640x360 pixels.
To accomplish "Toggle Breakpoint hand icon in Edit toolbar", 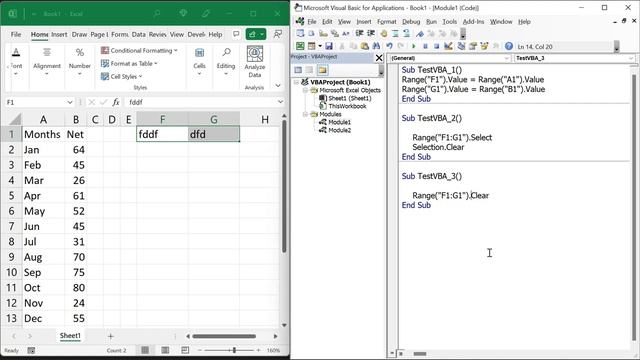I will coord(384,33).
